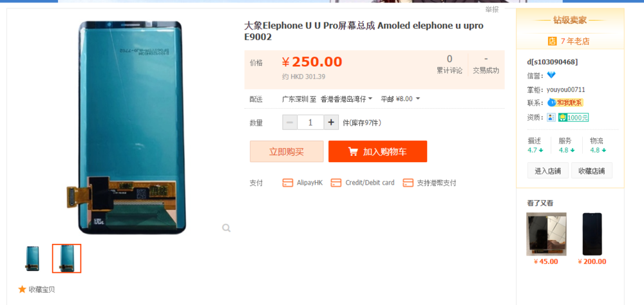
Task: Click the 收藏店铺 favorite store button
Action: pyautogui.click(x=591, y=171)
